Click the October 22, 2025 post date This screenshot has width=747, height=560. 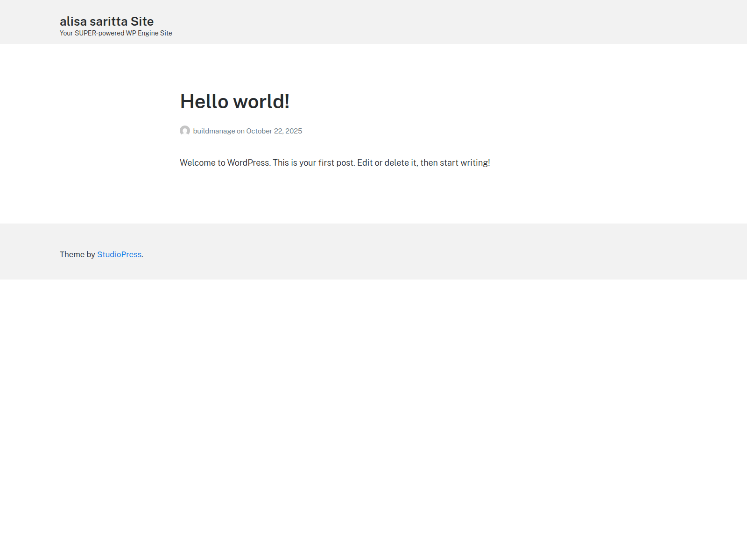274,131
